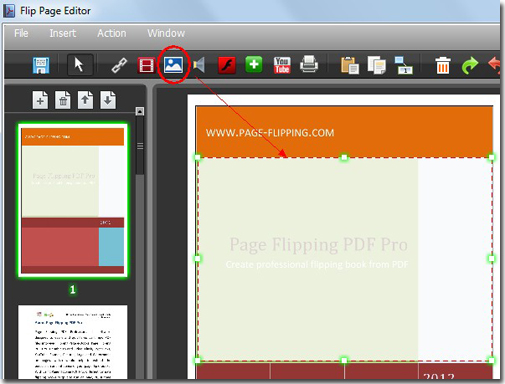Viewport: 505px width, 384px height.
Task: Choose the Add Movie film icon
Action: pyautogui.click(x=147, y=65)
